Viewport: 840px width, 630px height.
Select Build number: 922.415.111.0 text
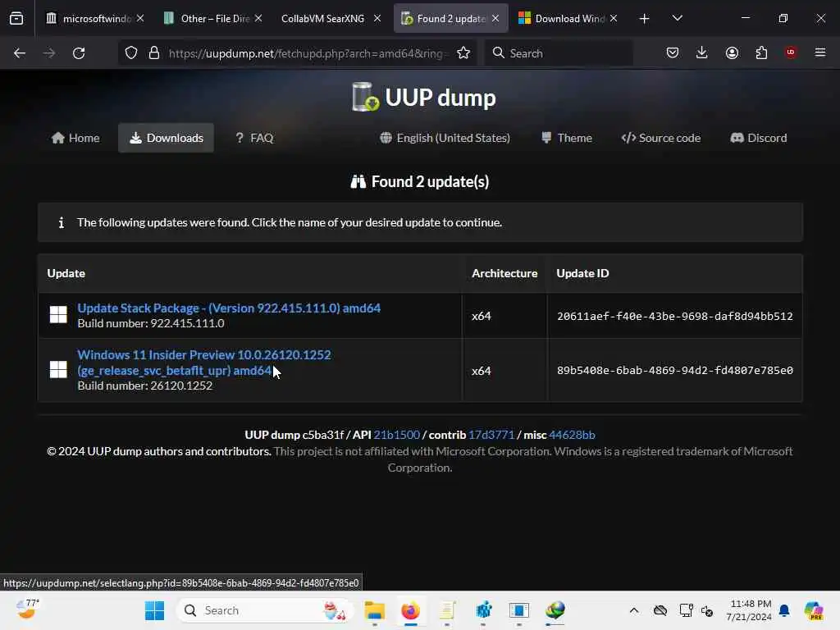[151, 323]
